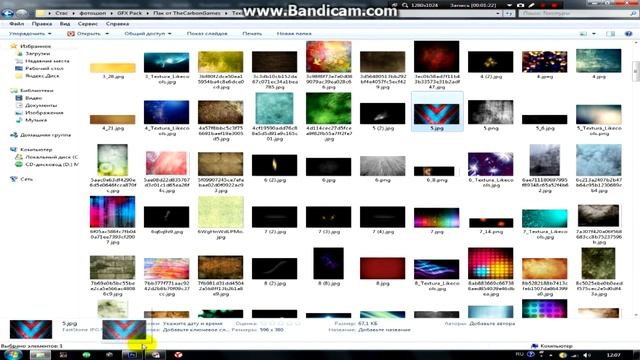Select thumbnail 8_Textura_Likecolls.jpg
This screenshot has width=640, height=360.
click(436, 269)
